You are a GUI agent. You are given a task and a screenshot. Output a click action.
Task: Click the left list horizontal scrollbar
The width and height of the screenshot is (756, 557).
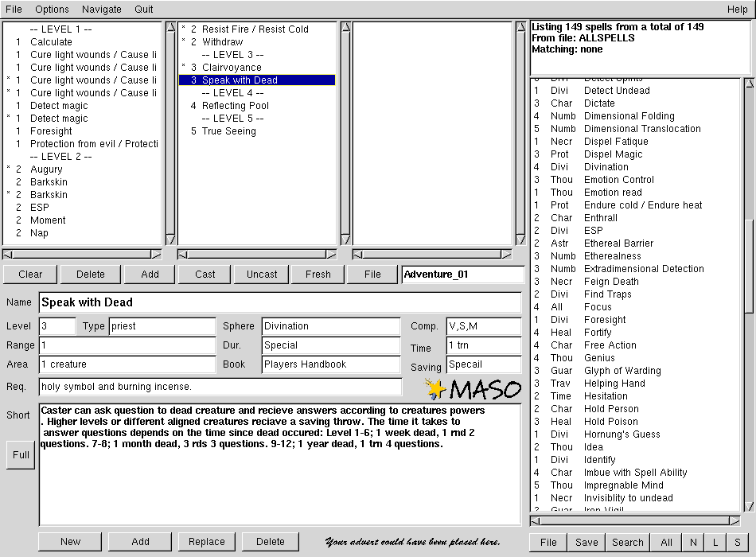click(x=83, y=255)
